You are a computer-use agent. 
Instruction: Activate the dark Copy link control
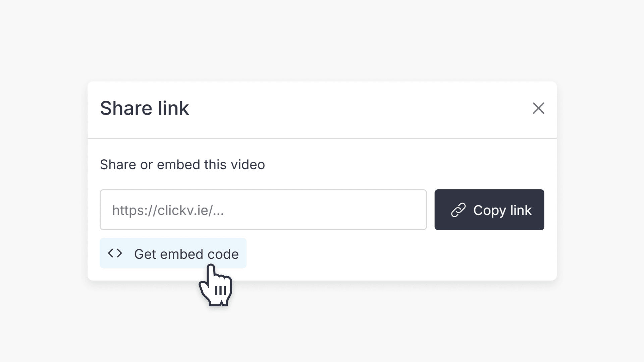pos(489,209)
